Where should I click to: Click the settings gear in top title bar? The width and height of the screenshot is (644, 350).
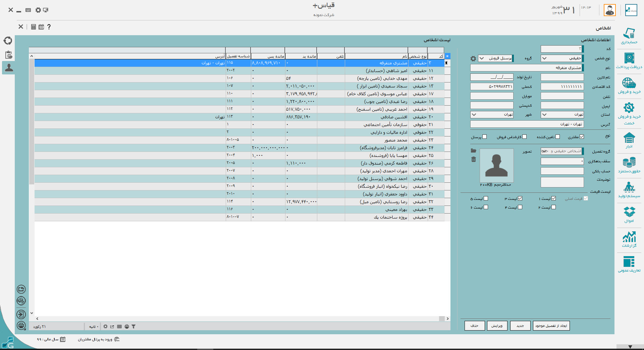(38, 10)
